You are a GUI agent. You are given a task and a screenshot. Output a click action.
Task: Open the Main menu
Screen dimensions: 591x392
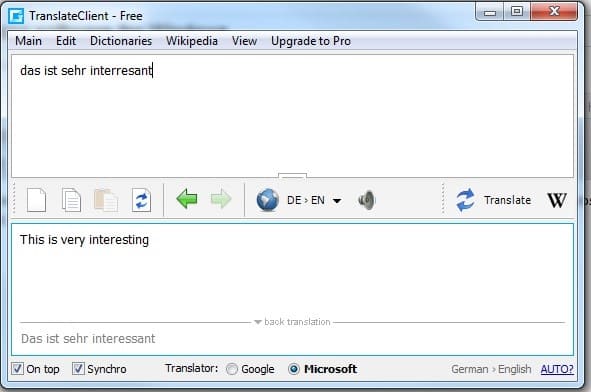coord(28,41)
